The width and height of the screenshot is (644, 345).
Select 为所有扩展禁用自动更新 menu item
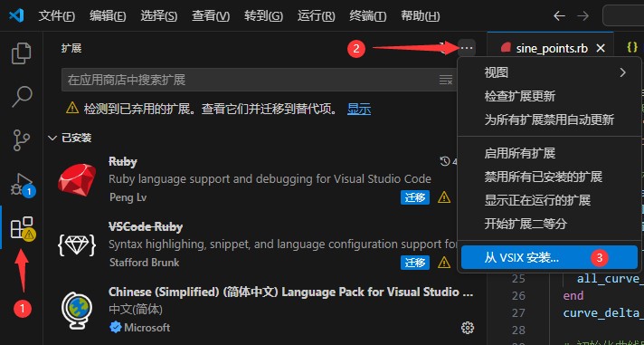tap(549, 120)
